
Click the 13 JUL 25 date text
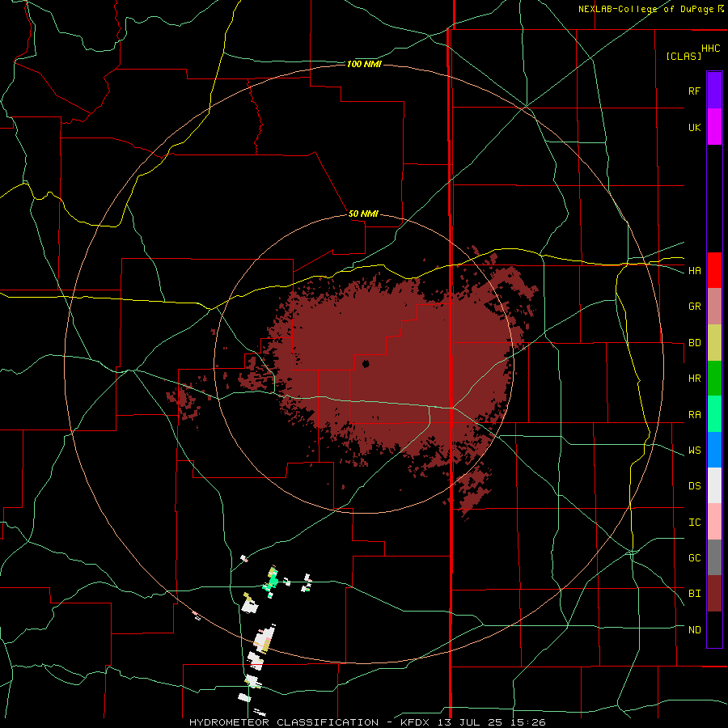(471, 722)
